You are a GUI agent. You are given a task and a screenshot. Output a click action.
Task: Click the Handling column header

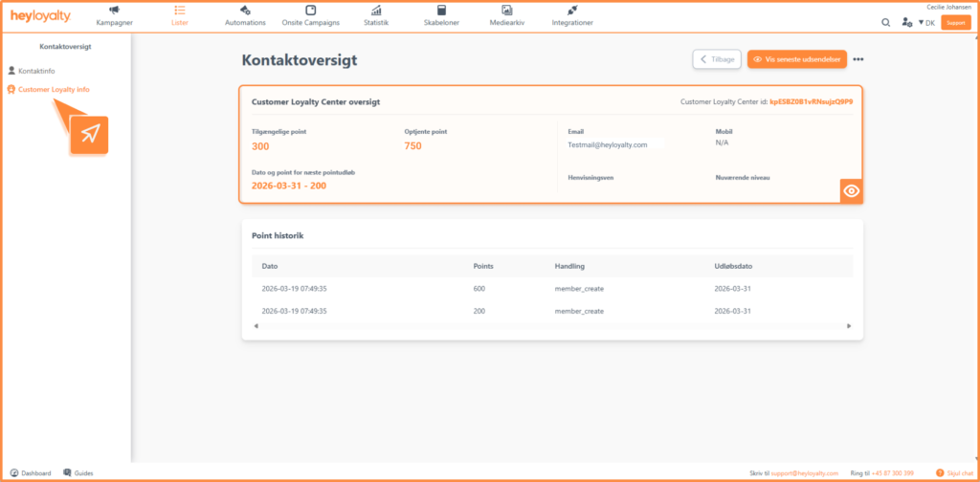(569, 266)
